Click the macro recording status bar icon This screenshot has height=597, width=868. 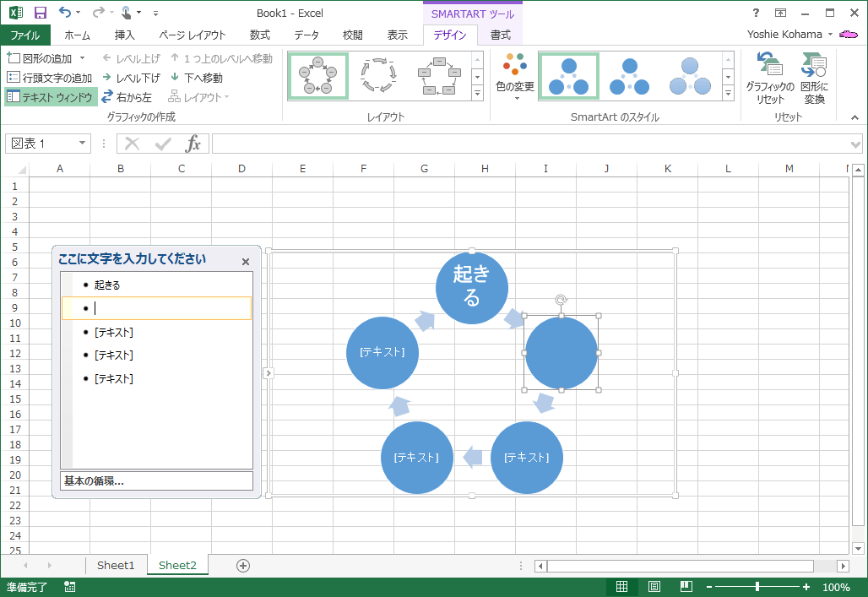click(70, 587)
